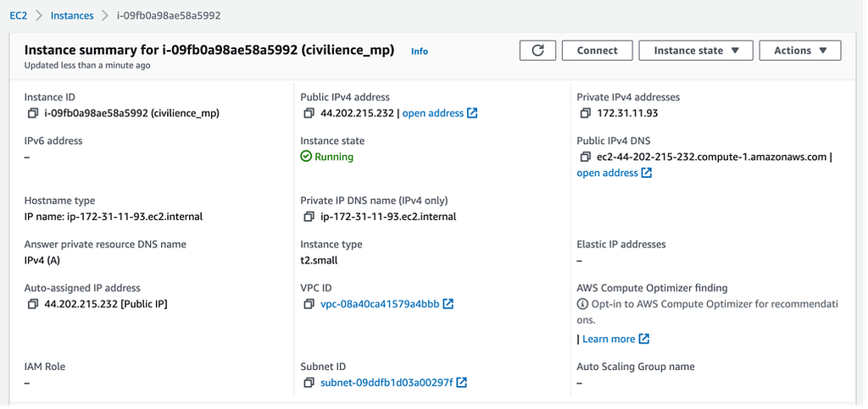Copy the Private IPv4 address
Viewport: 868px width, 409px height.
pos(585,113)
